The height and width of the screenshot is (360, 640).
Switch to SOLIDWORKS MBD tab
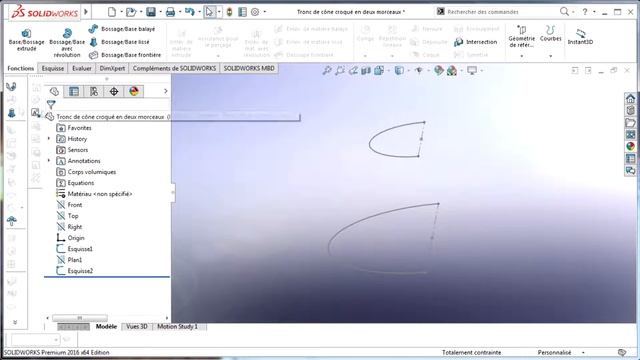249,68
